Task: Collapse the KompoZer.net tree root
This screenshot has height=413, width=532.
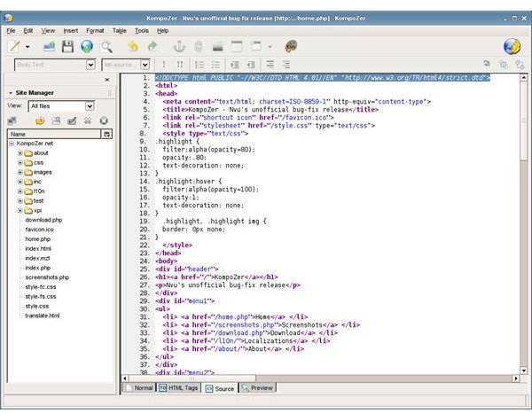Action: click(x=12, y=144)
